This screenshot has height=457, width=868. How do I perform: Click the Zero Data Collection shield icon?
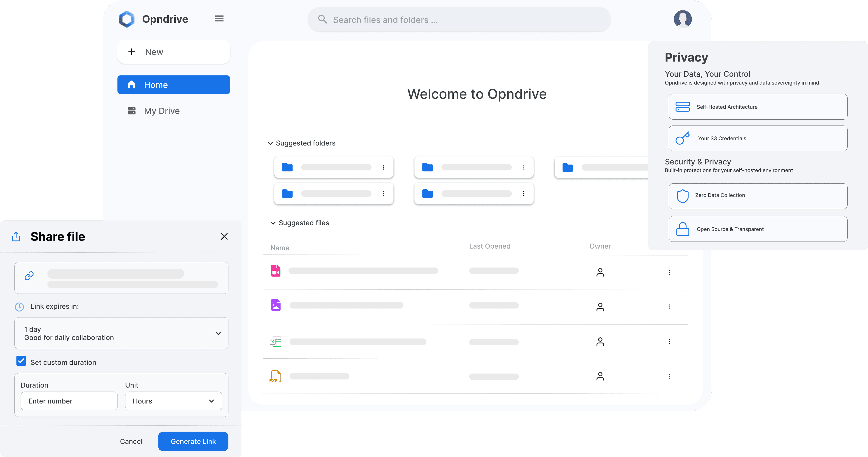click(x=683, y=196)
